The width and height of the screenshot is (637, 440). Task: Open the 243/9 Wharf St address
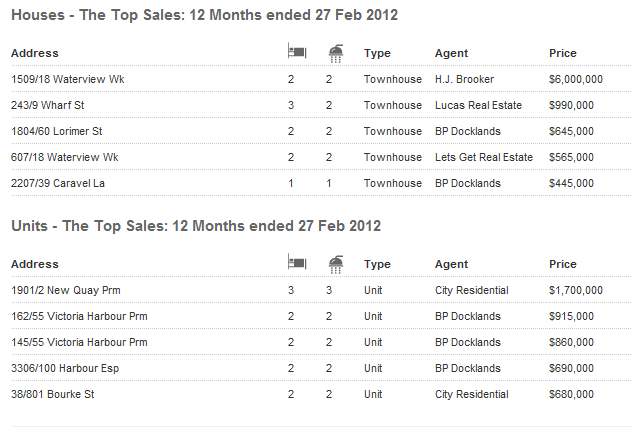[47, 105]
